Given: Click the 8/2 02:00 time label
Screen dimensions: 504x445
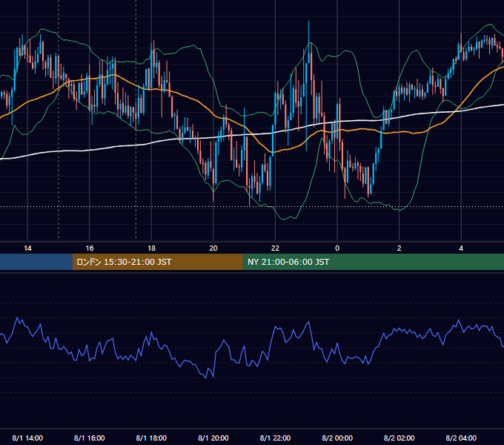Looking at the screenshot, I should click(x=399, y=438).
